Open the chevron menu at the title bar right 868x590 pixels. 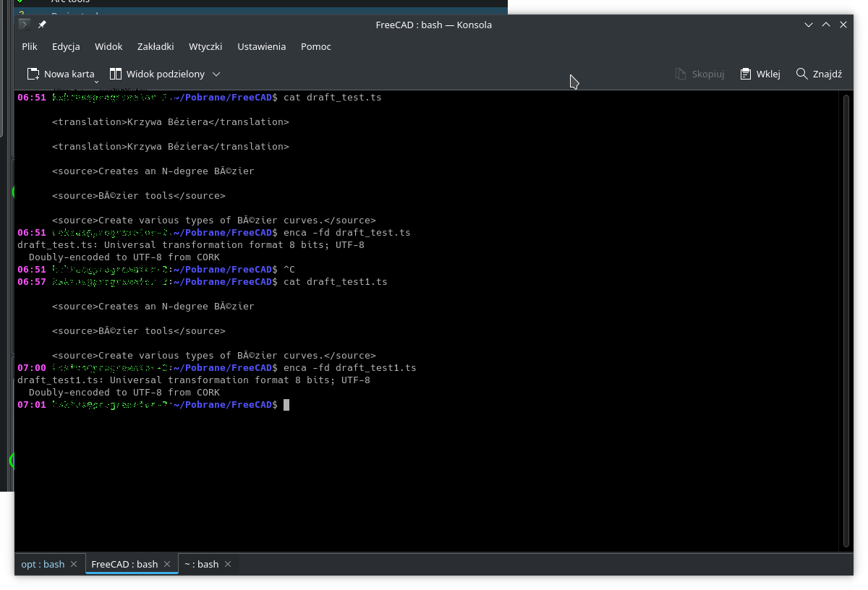[x=809, y=24]
